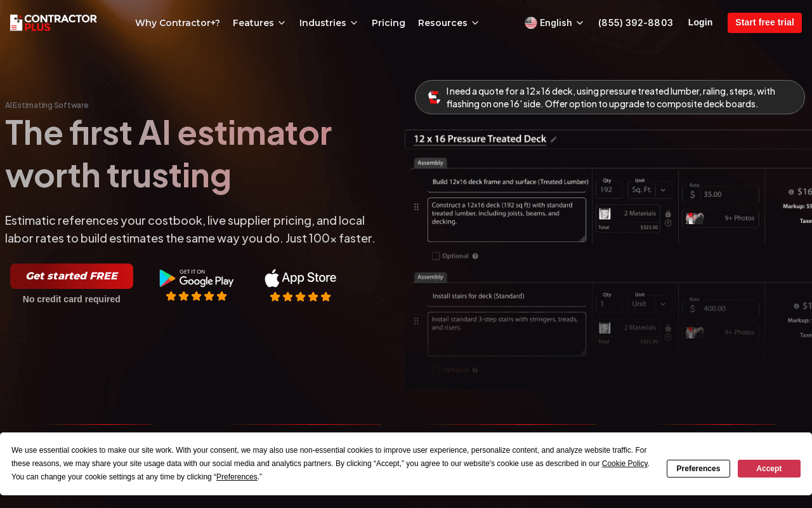This screenshot has height=508, width=812.
Task: Click the 3-step stairs description box
Action: [507, 334]
